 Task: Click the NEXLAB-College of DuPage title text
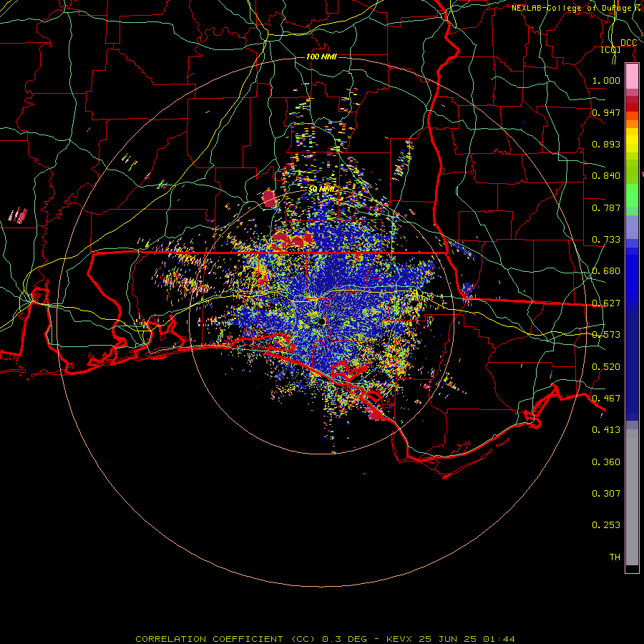(575, 8)
